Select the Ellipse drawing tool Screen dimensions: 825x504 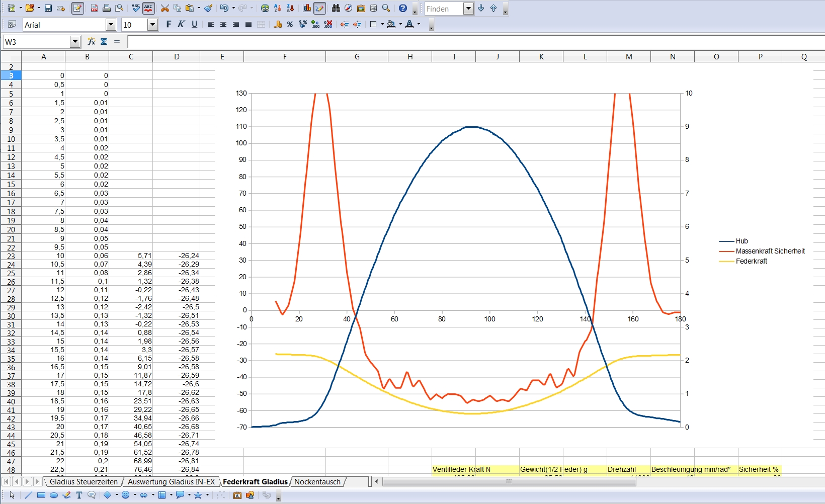54,495
